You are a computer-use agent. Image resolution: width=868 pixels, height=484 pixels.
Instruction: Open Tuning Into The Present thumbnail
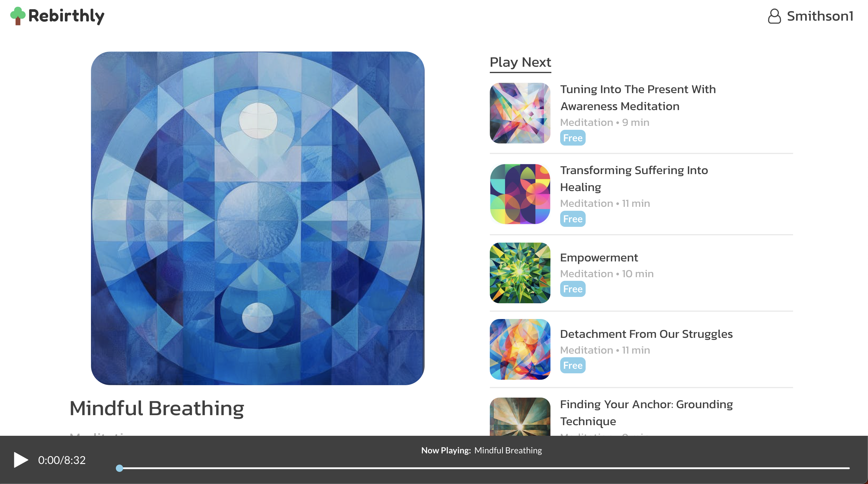coord(520,113)
